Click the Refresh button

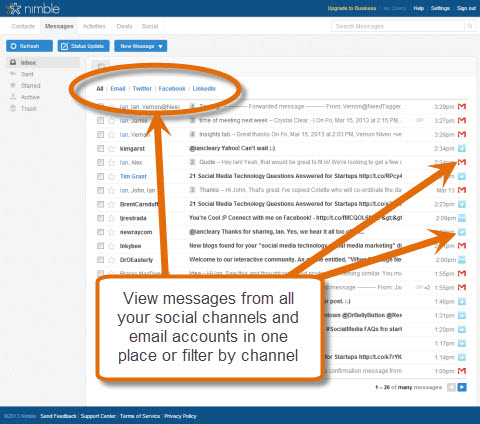29,46
